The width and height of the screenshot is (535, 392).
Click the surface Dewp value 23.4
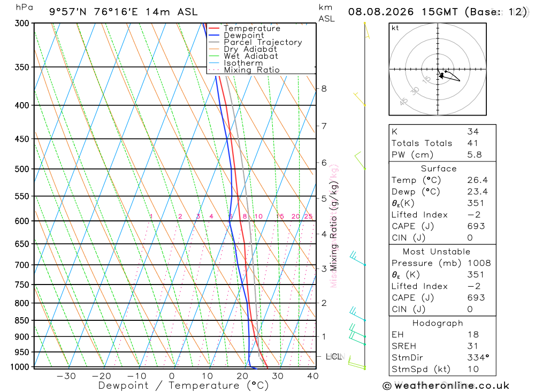477,192
